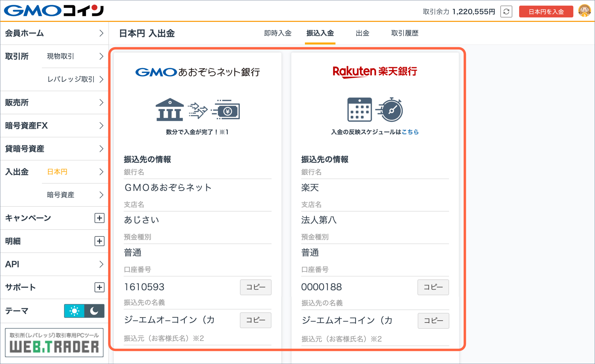Go to 販売所 in the sidebar
Viewport: 595px width, 364px height.
tap(54, 103)
